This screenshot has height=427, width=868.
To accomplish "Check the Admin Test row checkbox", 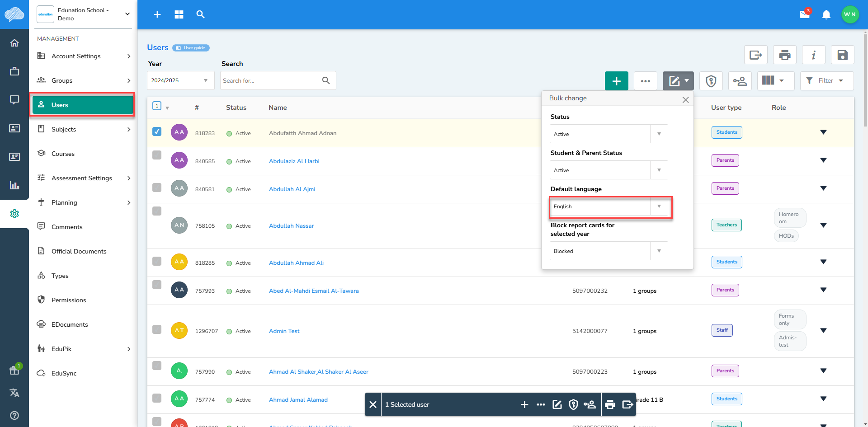I will [x=157, y=329].
